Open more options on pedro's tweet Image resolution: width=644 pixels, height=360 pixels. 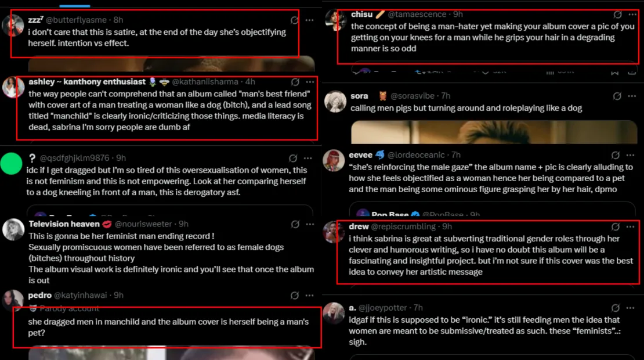[x=310, y=295]
